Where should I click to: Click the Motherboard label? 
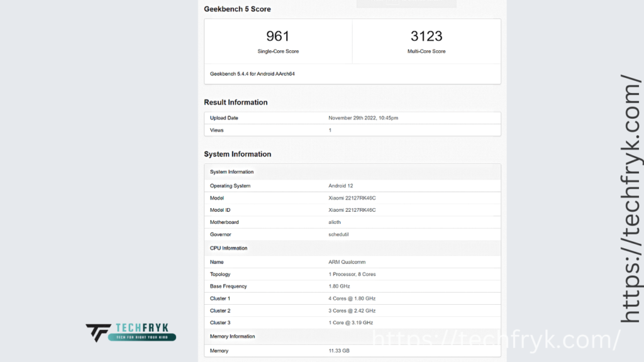[x=225, y=222]
